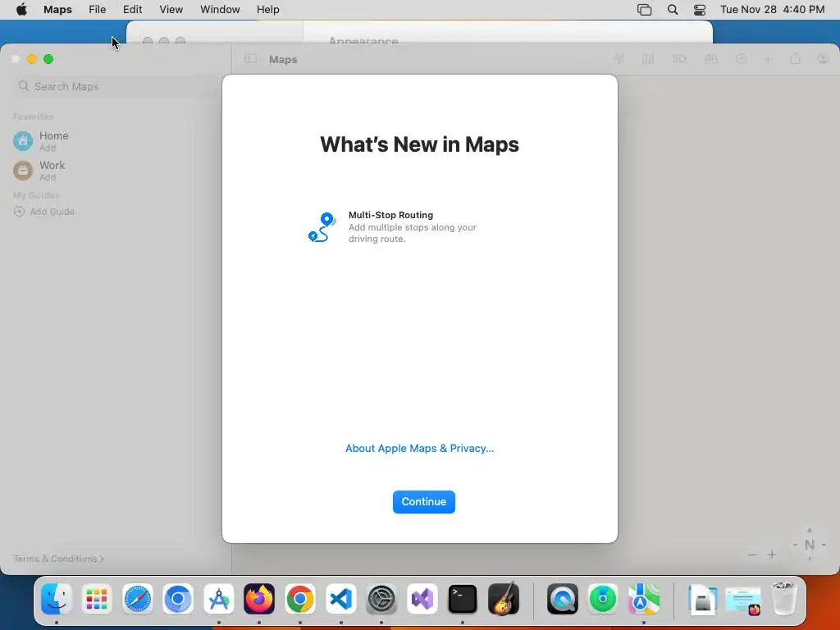Open the map mode toolbar icon
Viewport: 840px width, 630px height.
click(648, 59)
